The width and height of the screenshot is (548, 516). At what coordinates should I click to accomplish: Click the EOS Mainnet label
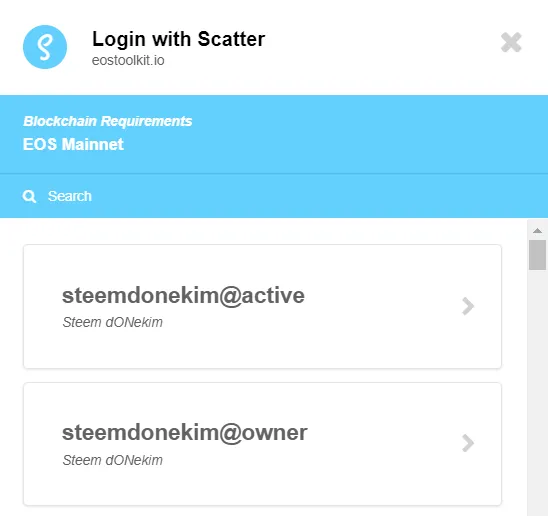[x=73, y=144]
